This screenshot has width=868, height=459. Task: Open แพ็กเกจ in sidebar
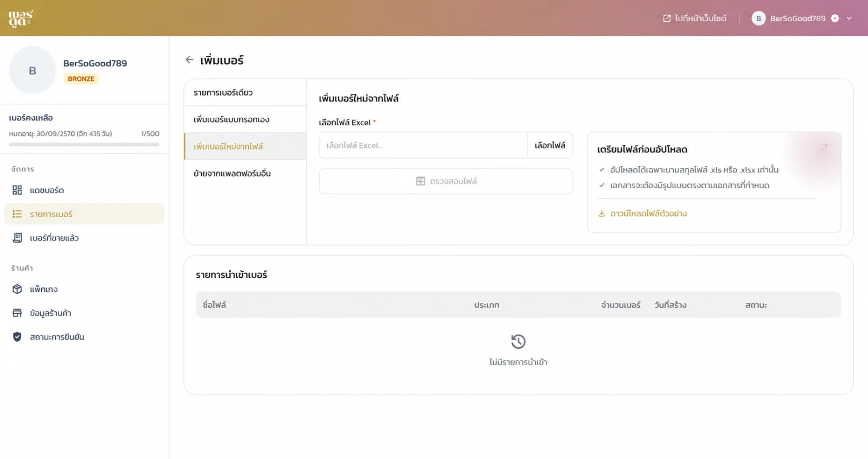84,289
